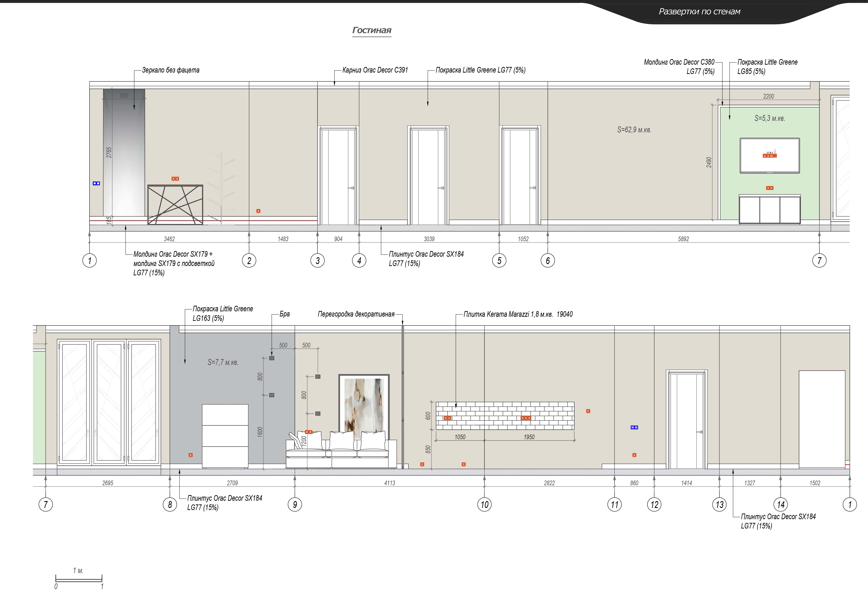Select the '1483' dimension value
The height and width of the screenshot is (613, 868).
(x=283, y=239)
